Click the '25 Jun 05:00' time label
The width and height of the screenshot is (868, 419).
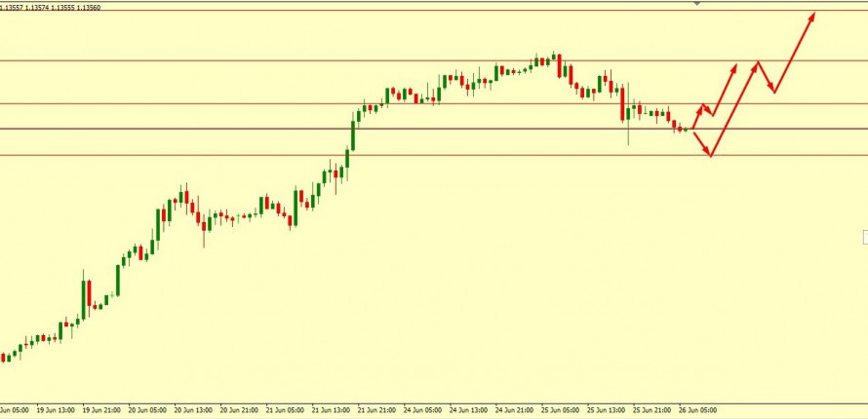[x=561, y=410]
